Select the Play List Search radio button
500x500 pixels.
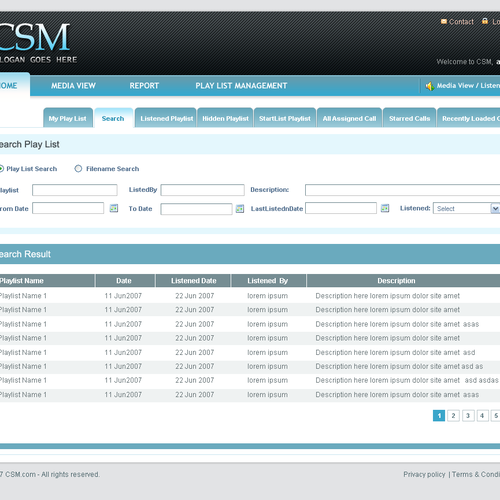pos(1,169)
